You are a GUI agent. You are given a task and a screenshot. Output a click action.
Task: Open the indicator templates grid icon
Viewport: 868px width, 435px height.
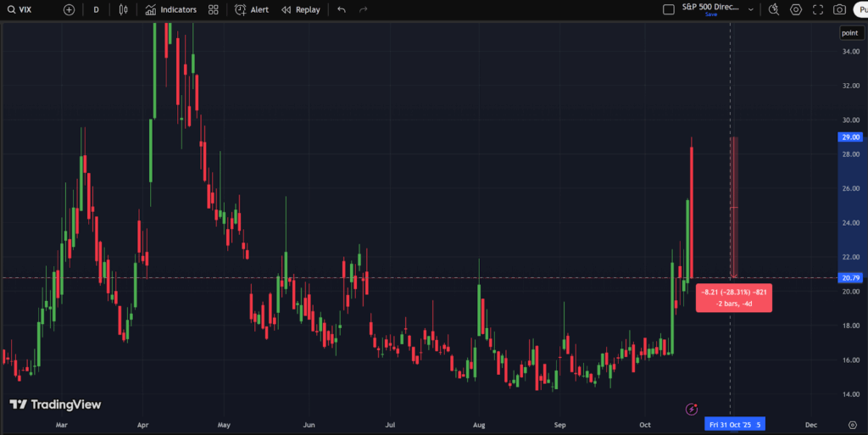(x=214, y=9)
